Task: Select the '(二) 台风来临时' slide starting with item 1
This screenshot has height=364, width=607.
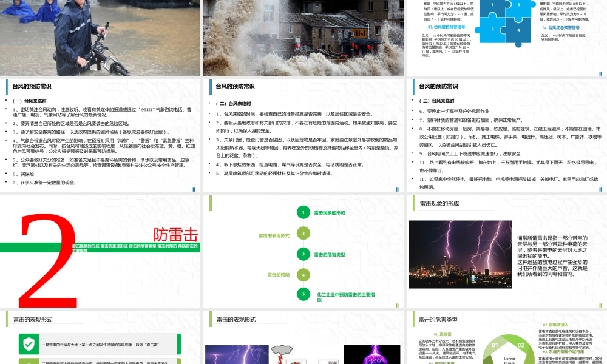Action: (x=303, y=135)
